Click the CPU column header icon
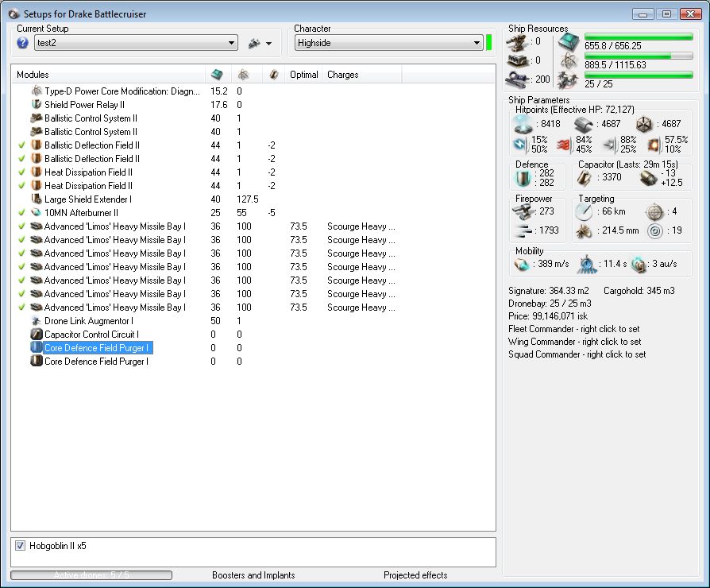 (218, 74)
